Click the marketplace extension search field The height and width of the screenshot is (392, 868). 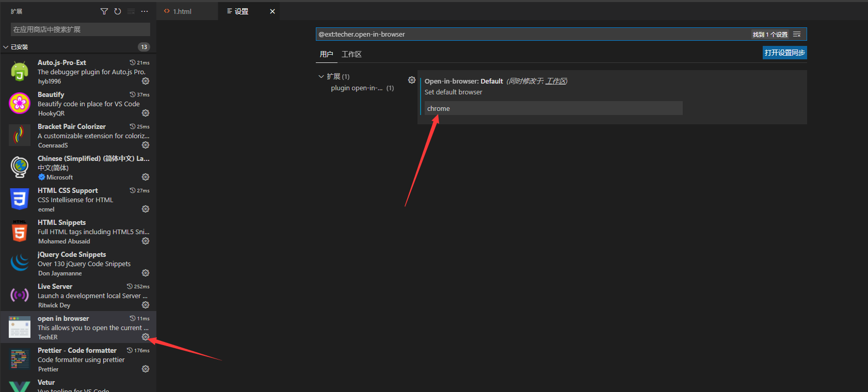click(x=81, y=29)
